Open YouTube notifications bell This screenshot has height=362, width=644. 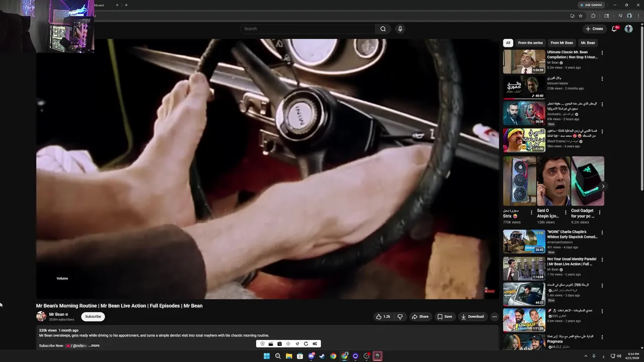(x=614, y=29)
